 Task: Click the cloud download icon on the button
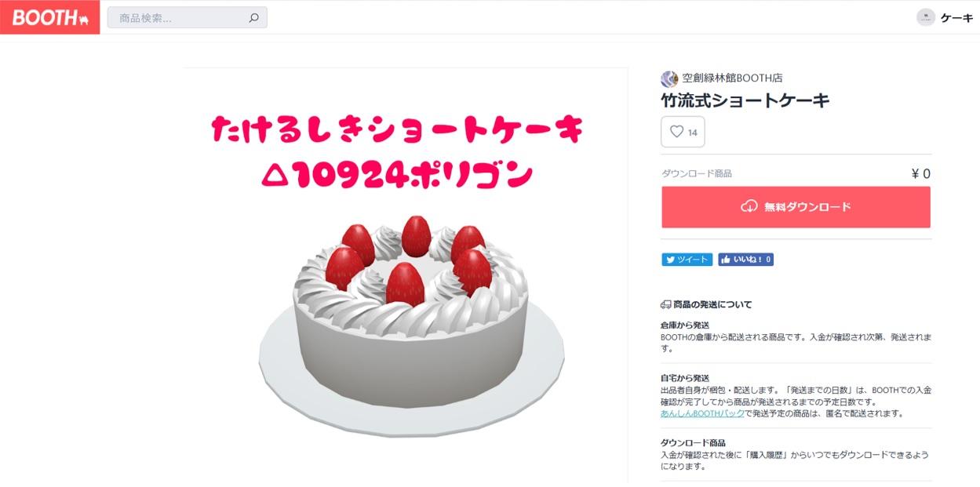(749, 207)
